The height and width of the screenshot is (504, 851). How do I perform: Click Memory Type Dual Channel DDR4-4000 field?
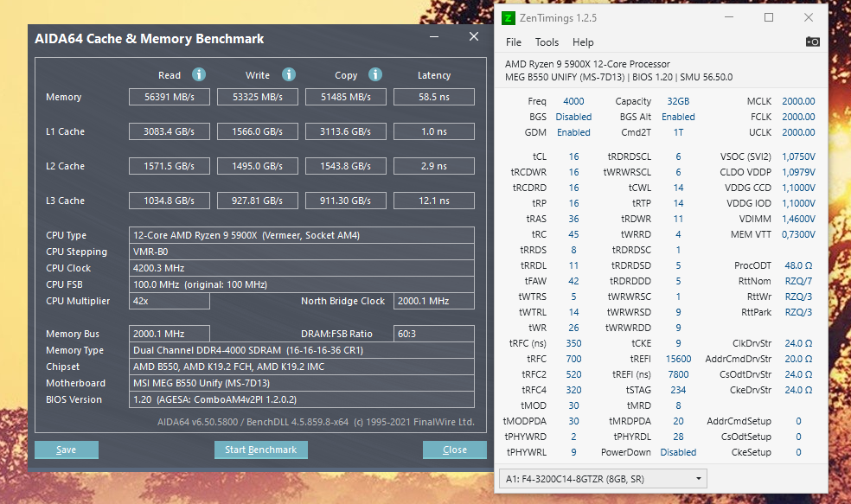tap(302, 350)
